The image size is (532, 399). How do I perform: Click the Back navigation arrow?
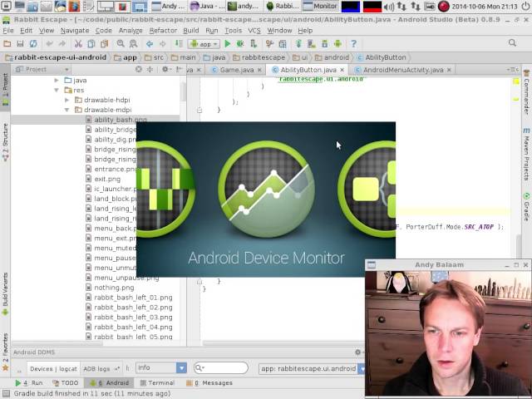150,44
